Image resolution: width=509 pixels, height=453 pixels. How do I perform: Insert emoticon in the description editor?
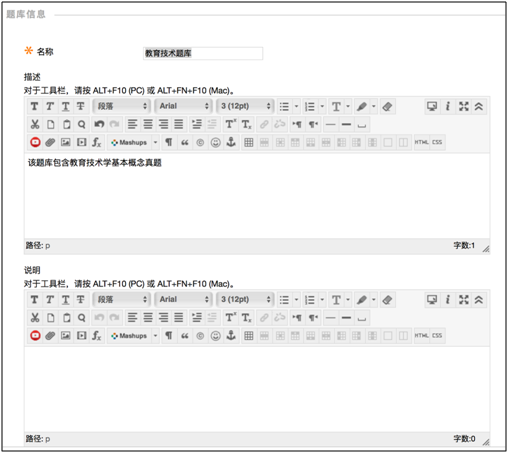(216, 143)
